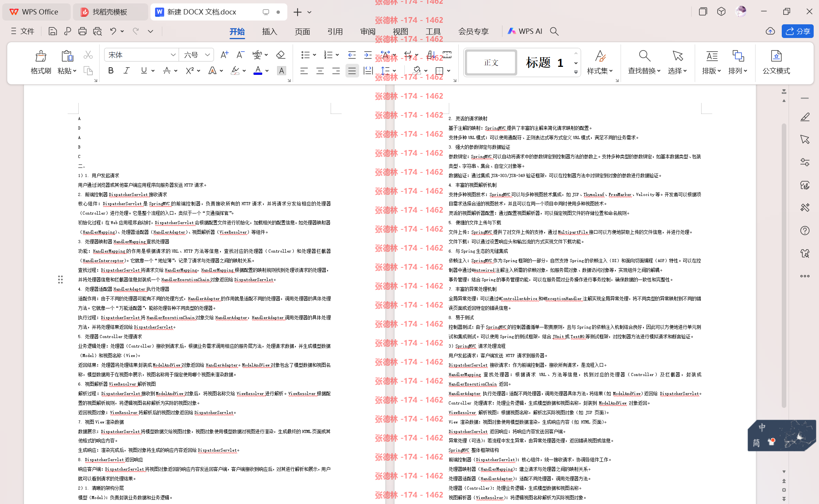The image size is (819, 504).
Task: Expand the styles gallery arrow
Action: click(x=576, y=72)
